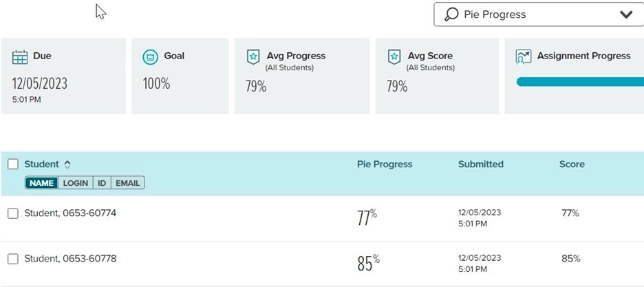Click the Assignment Progress bar

[x=580, y=82]
